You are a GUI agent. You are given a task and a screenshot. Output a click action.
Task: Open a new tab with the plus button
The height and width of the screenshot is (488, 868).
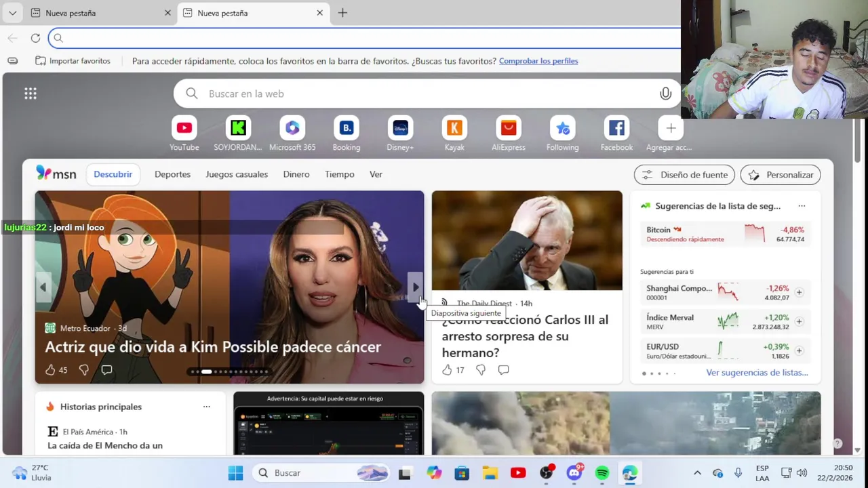tap(342, 13)
